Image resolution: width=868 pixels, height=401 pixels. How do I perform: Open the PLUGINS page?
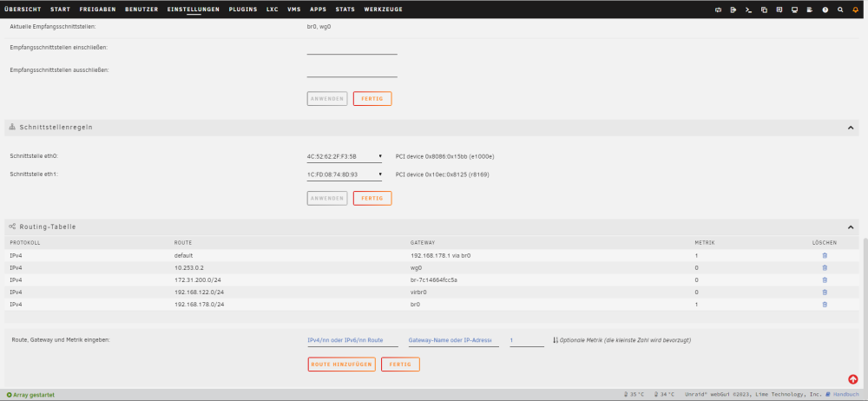(x=243, y=10)
